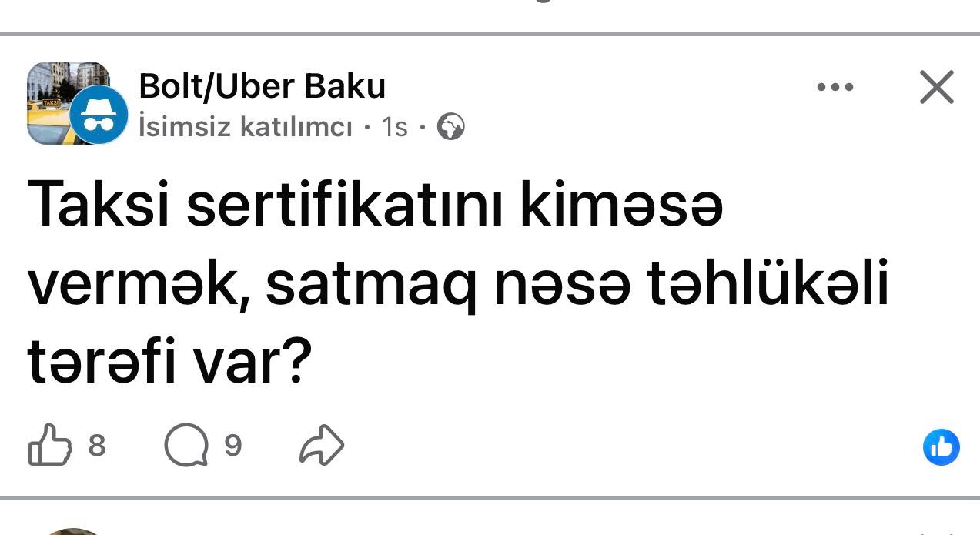
Task: Click the blue like reaction badge
Action: pos(941,447)
